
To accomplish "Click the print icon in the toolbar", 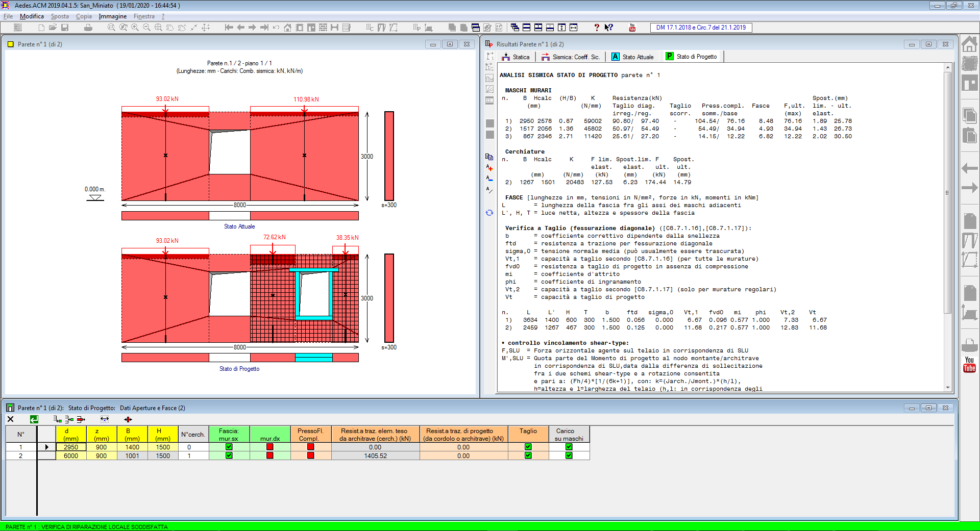I will pos(88,28).
